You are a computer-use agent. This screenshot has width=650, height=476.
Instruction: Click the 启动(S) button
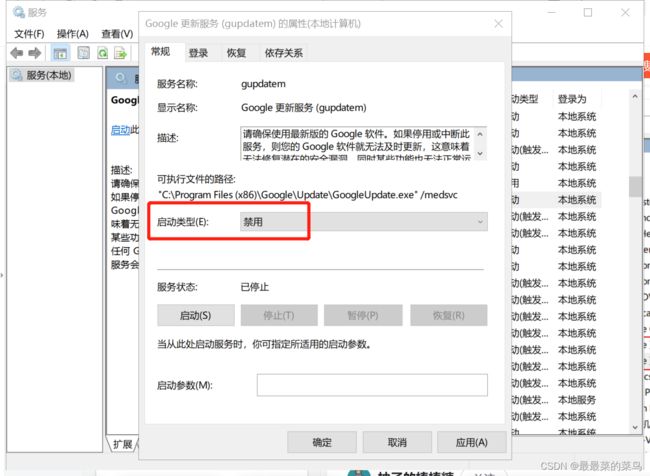[x=196, y=316]
